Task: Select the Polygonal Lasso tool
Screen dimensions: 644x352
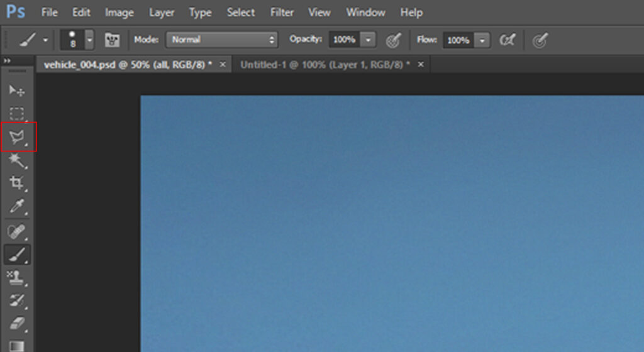Action: [x=18, y=136]
